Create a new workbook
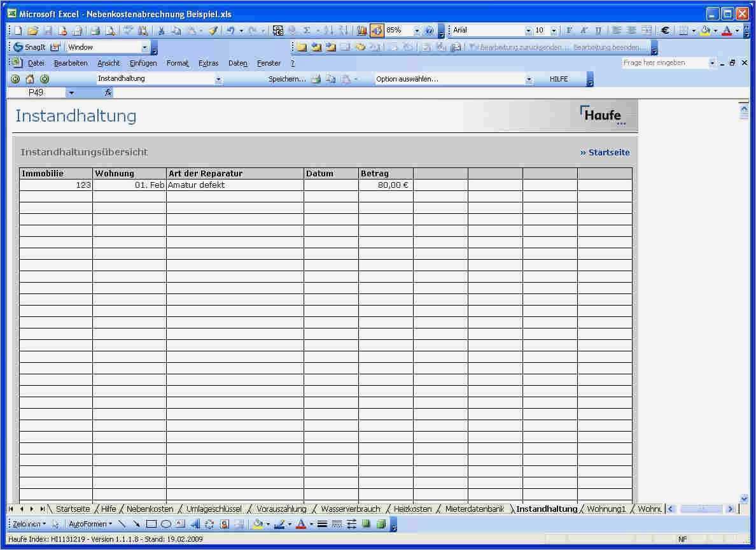Viewport: 756px width, 550px height. pos(18,31)
